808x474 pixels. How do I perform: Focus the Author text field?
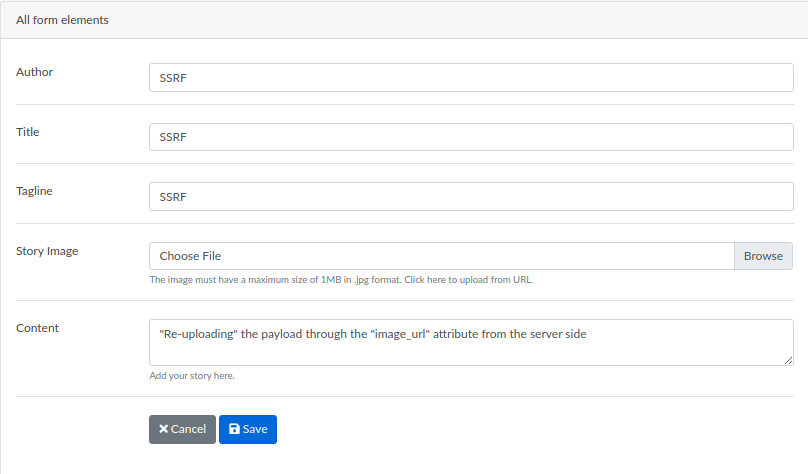[471, 78]
